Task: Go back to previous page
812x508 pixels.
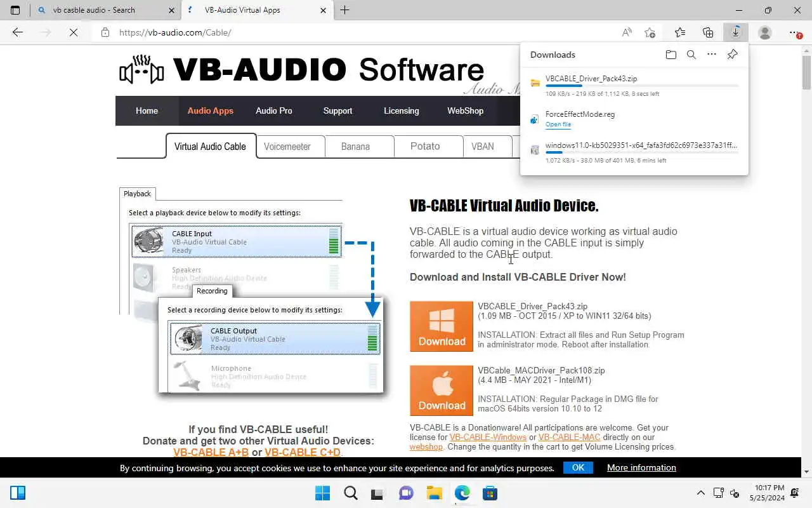Action: click(x=18, y=32)
